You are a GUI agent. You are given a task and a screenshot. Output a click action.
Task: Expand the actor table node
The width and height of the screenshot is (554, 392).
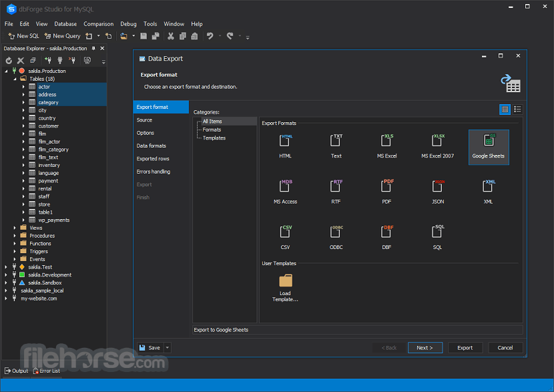[x=23, y=87]
